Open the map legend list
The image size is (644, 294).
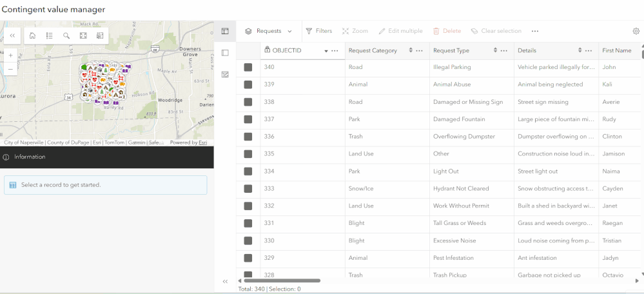(49, 35)
